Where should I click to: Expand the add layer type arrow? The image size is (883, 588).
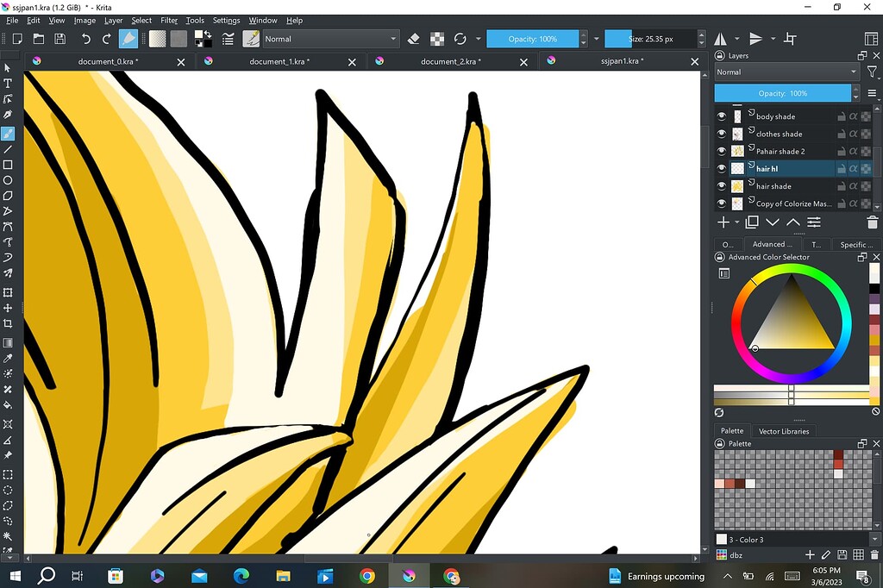[x=736, y=222]
